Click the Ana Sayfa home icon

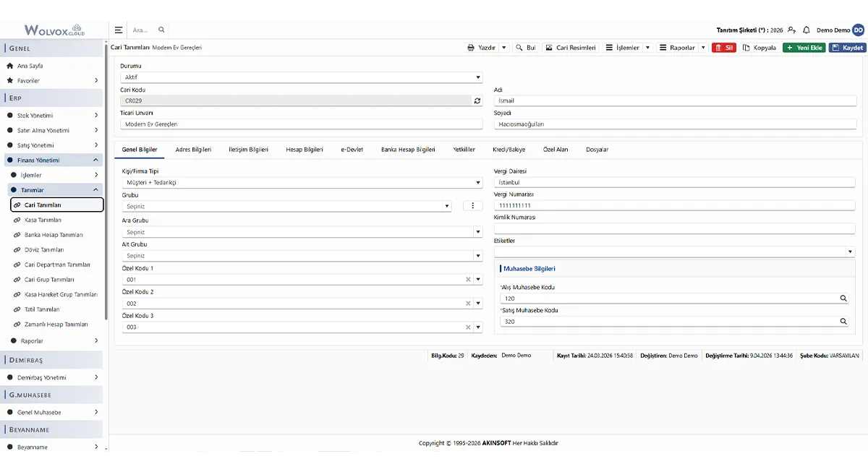(x=10, y=66)
